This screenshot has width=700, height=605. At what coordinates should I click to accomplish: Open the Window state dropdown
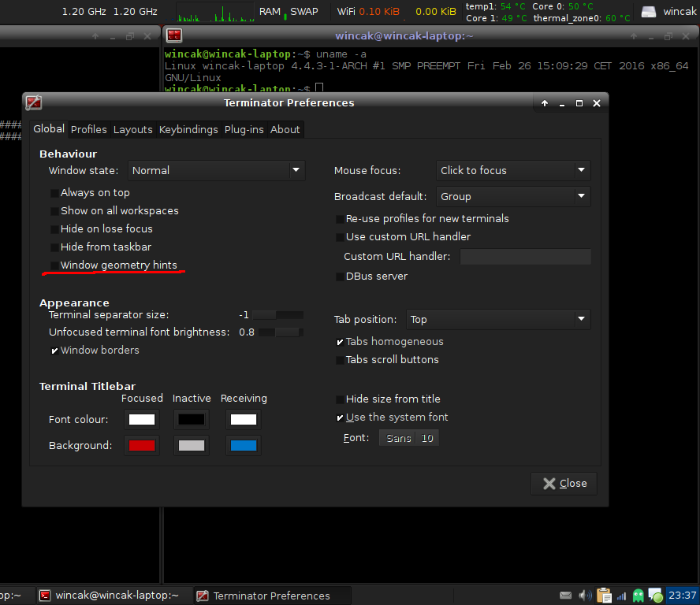(216, 170)
